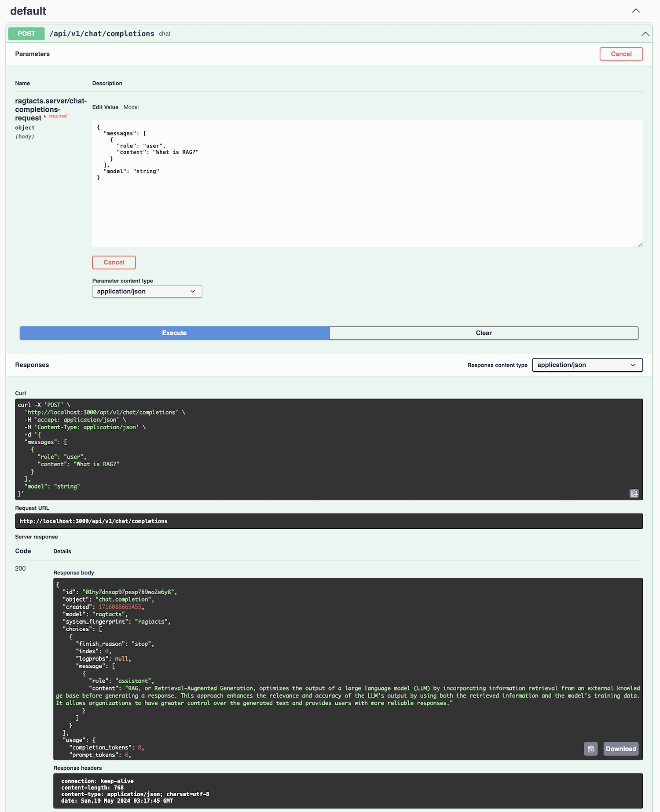Click the curl -X 'POST' line
The image size is (660, 812).
(44, 405)
